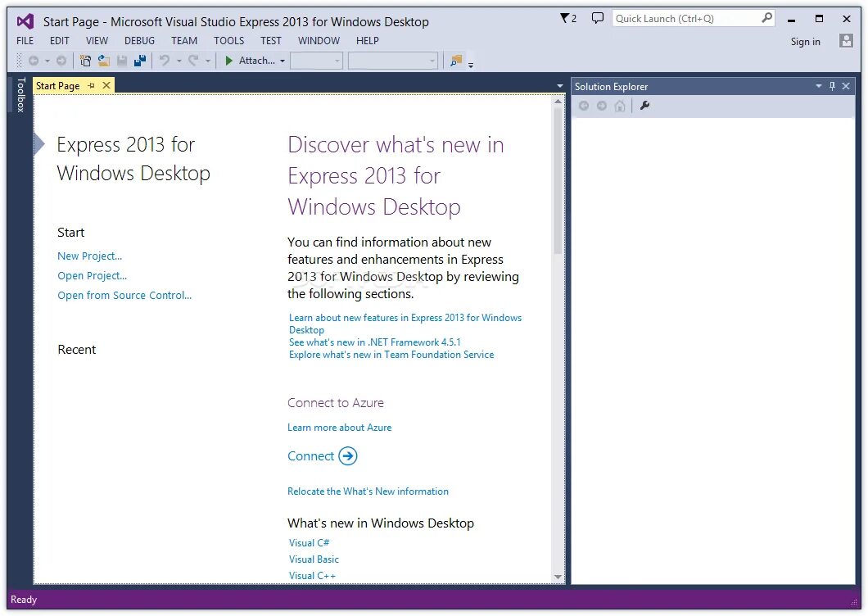Open the Visual C++ link
The width and height of the screenshot is (868, 616).
pyautogui.click(x=312, y=576)
